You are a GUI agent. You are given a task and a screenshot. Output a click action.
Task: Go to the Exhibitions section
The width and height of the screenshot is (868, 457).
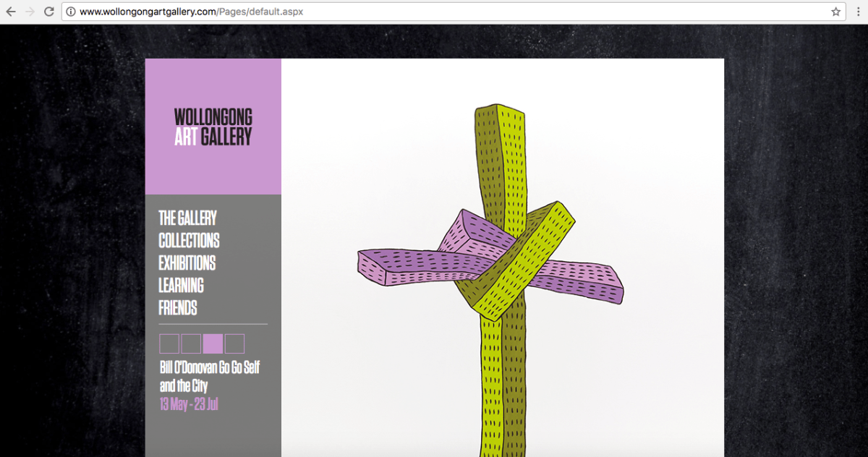pyautogui.click(x=187, y=263)
